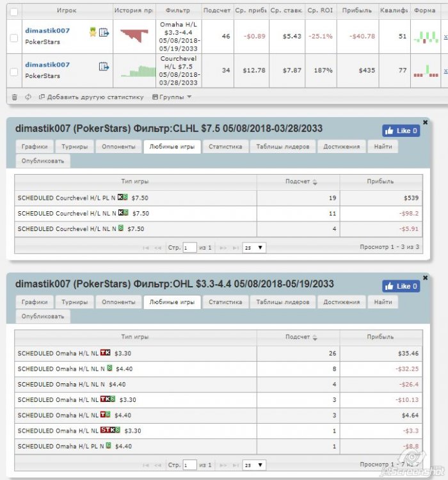Viewport: 448px width, 480px height.
Task: Open Найти tab in the CLHL panel
Action: tap(383, 147)
